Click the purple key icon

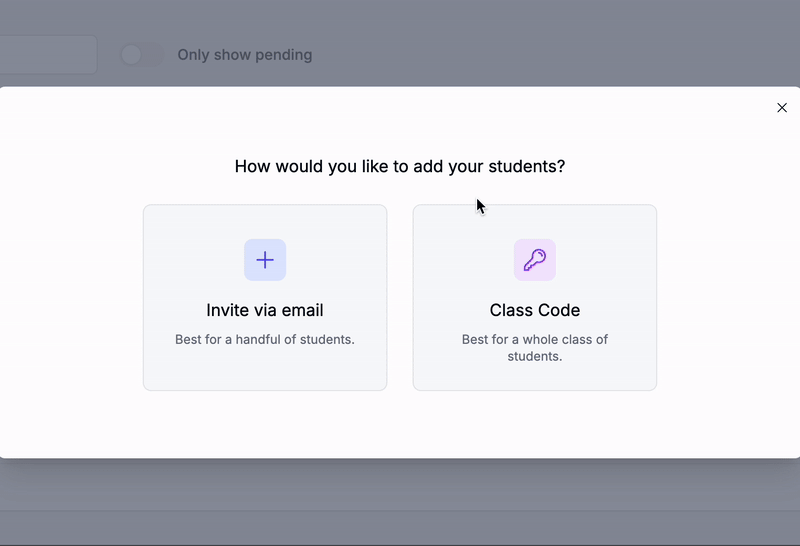click(535, 260)
